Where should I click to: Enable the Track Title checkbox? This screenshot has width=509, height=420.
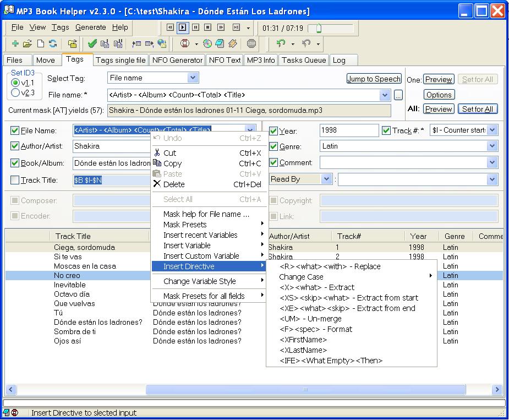click(x=15, y=180)
